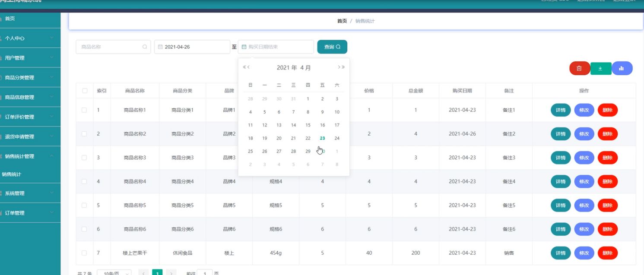The image size is (644, 275).
Task: Select April 23 in the date picker
Action: click(322, 138)
